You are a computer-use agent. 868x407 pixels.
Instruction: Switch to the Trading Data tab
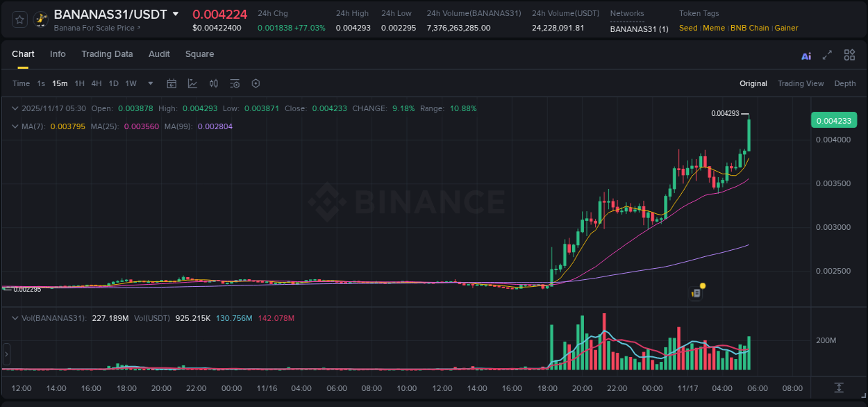[x=107, y=54]
